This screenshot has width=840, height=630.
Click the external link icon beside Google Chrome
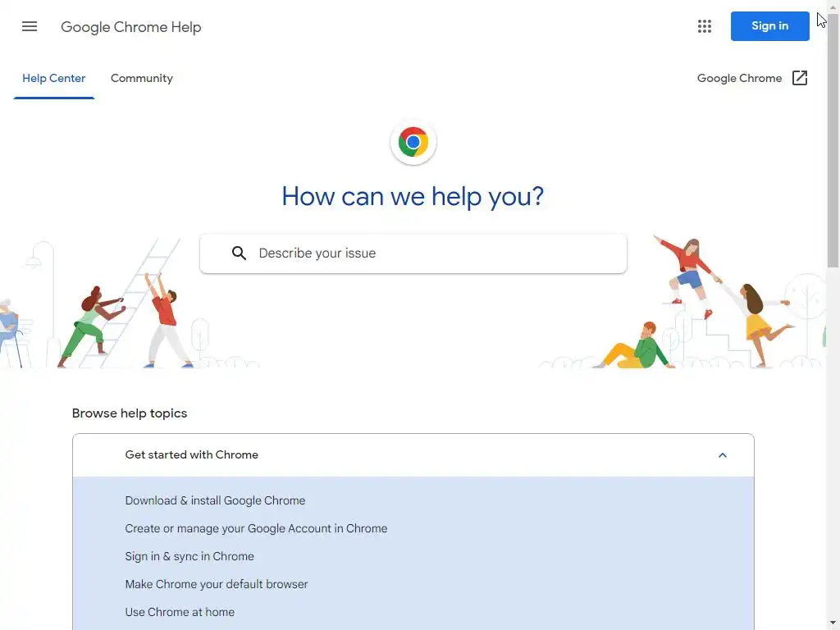pos(799,78)
